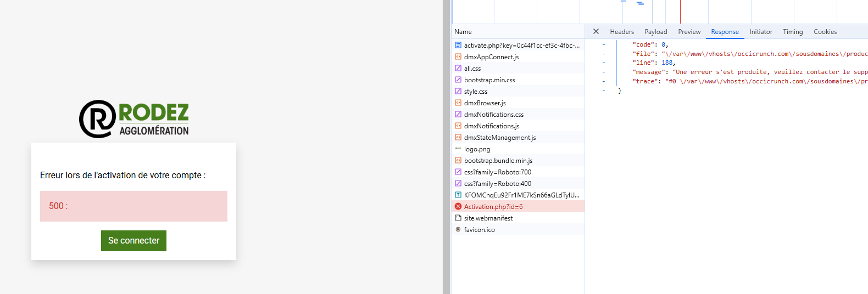Image resolution: width=868 pixels, height=294 pixels.
Task: Click the Se connecter button
Action: 133,241
